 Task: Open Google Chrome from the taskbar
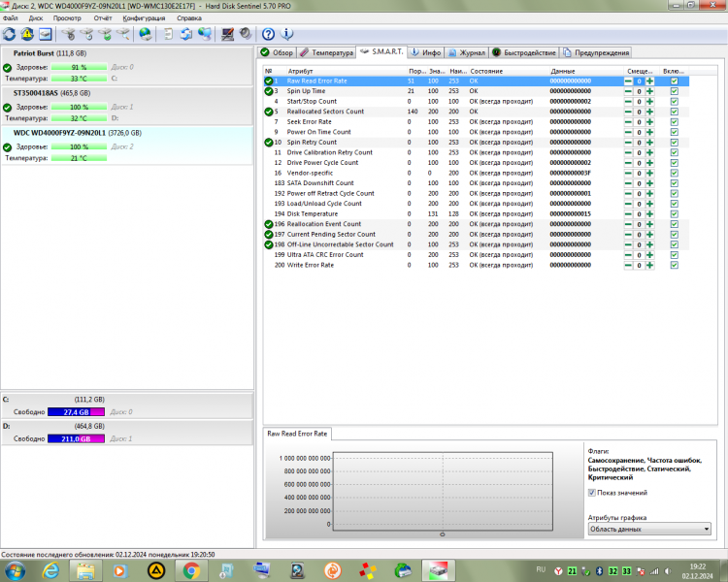(x=191, y=570)
